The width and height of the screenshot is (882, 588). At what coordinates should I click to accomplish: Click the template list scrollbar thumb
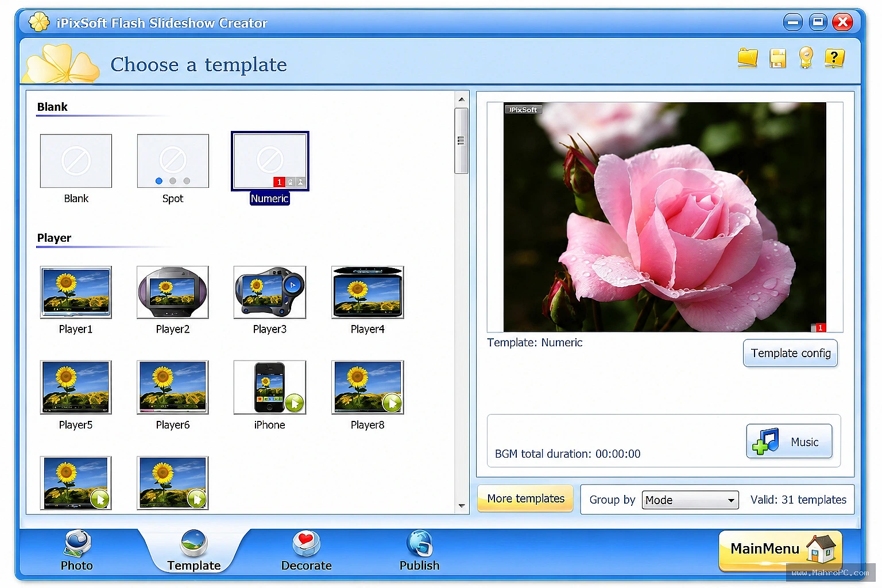pos(461,141)
